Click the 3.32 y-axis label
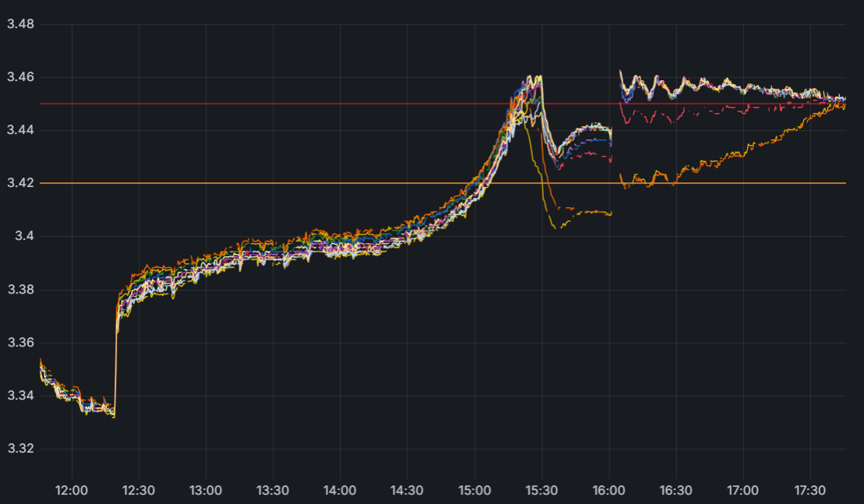Image resolution: width=864 pixels, height=504 pixels. [x=20, y=449]
